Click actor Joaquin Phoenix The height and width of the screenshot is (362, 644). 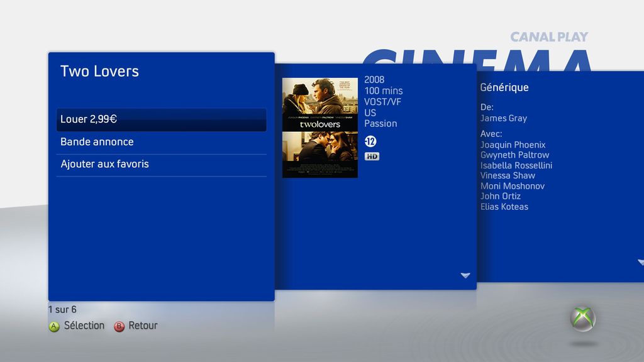[513, 145]
